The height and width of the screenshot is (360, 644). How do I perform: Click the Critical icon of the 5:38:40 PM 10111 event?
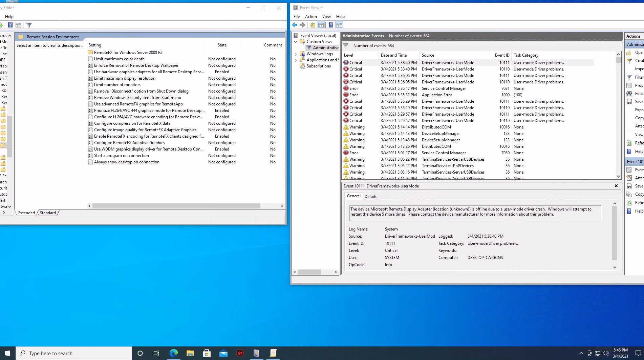point(346,63)
